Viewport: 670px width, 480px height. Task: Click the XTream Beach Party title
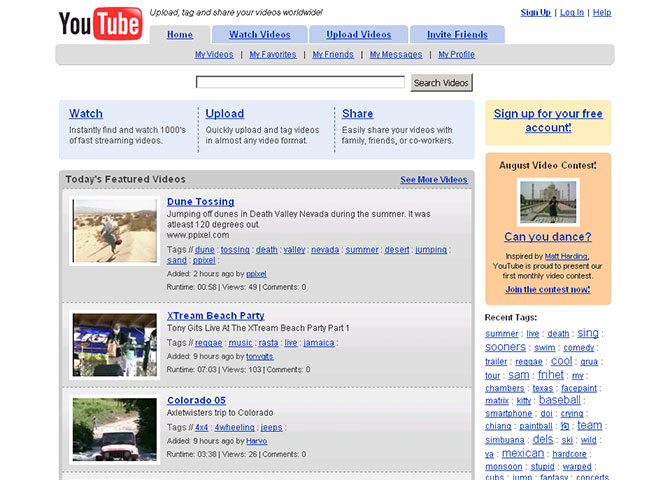click(216, 316)
